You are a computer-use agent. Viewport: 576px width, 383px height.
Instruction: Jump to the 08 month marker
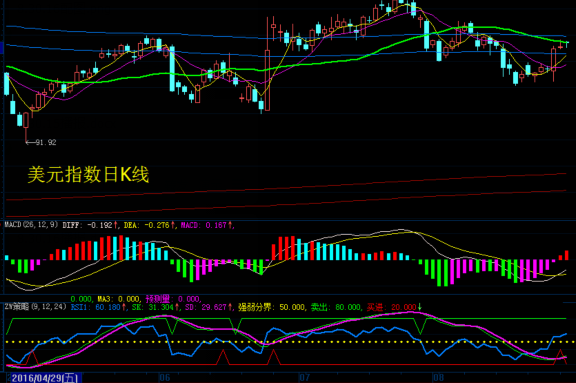pos(438,377)
